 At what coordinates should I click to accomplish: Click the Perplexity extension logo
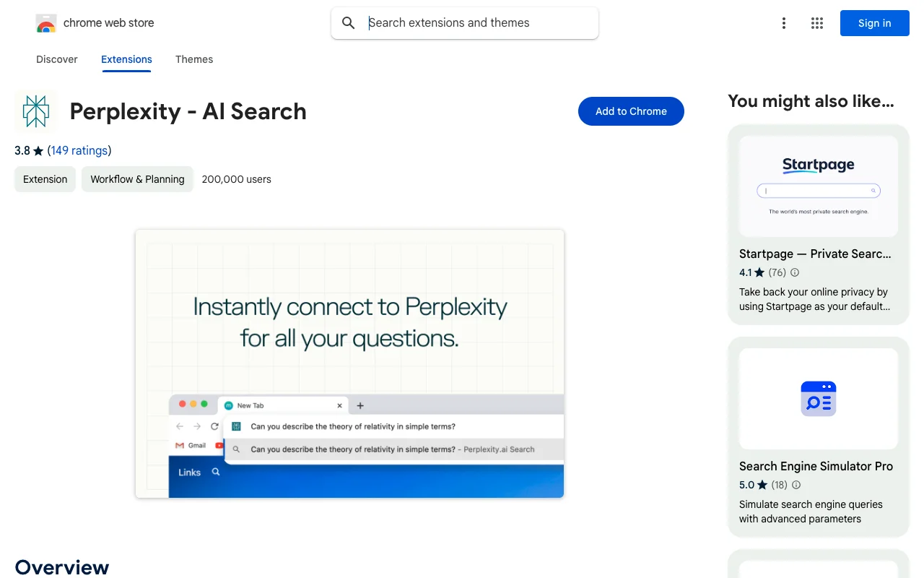(x=35, y=111)
